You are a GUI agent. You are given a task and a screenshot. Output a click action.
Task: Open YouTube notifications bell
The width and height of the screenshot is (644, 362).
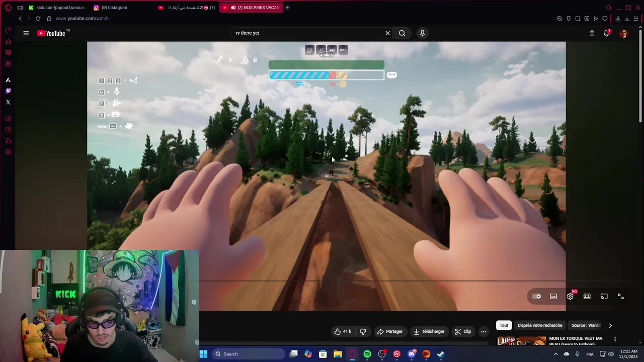coord(607,33)
